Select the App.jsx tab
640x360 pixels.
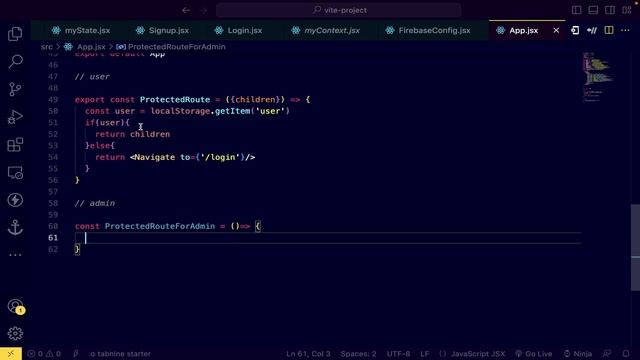tap(523, 30)
